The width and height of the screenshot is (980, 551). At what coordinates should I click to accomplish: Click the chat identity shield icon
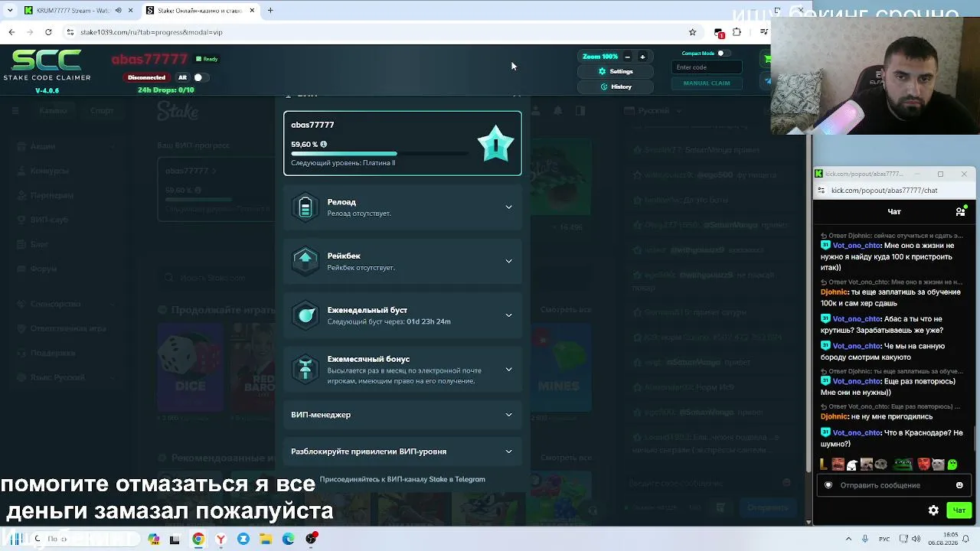pos(828,485)
